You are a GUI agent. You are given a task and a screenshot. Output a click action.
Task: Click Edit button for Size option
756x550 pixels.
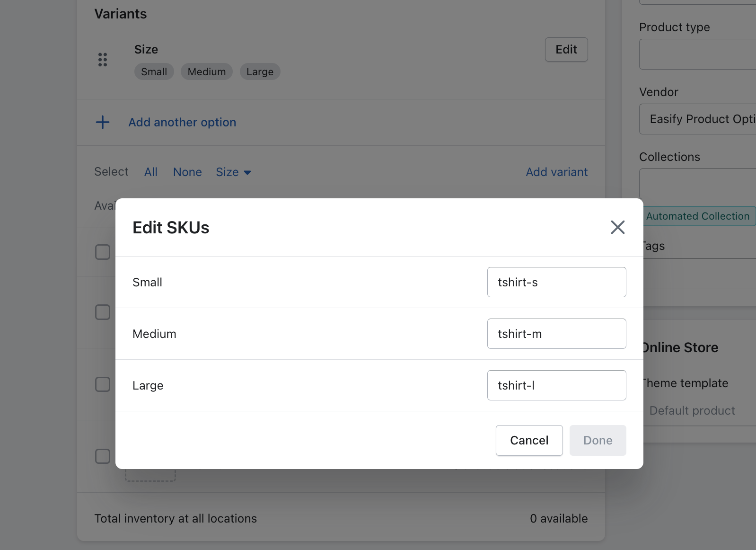click(566, 50)
